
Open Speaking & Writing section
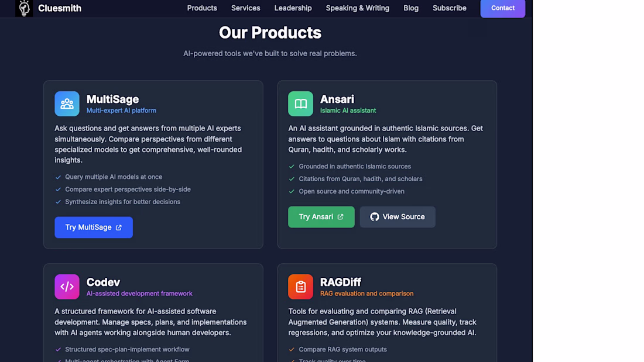click(357, 8)
